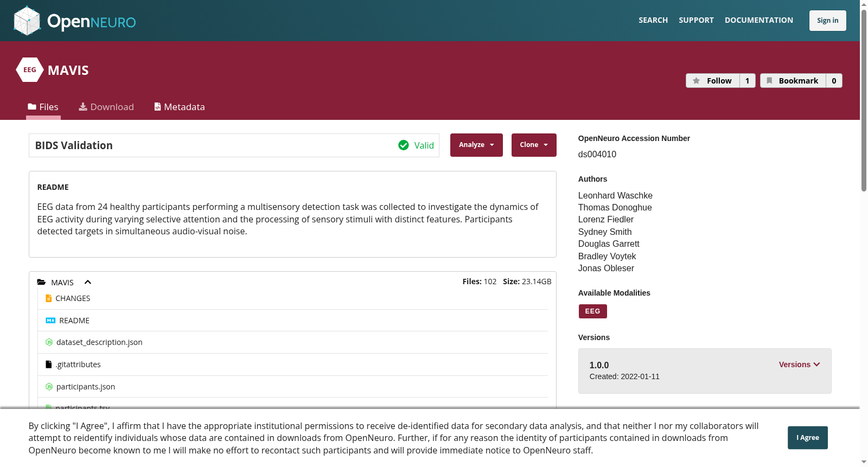Screen dimensions: 868x467
Task: Click author name Bradley Voytek
Action: click(x=607, y=256)
